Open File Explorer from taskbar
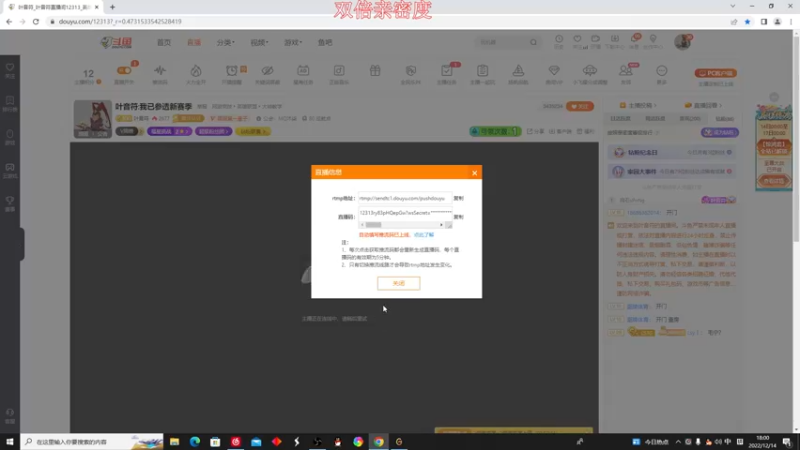Screen dimensions: 800x450 [174, 441]
